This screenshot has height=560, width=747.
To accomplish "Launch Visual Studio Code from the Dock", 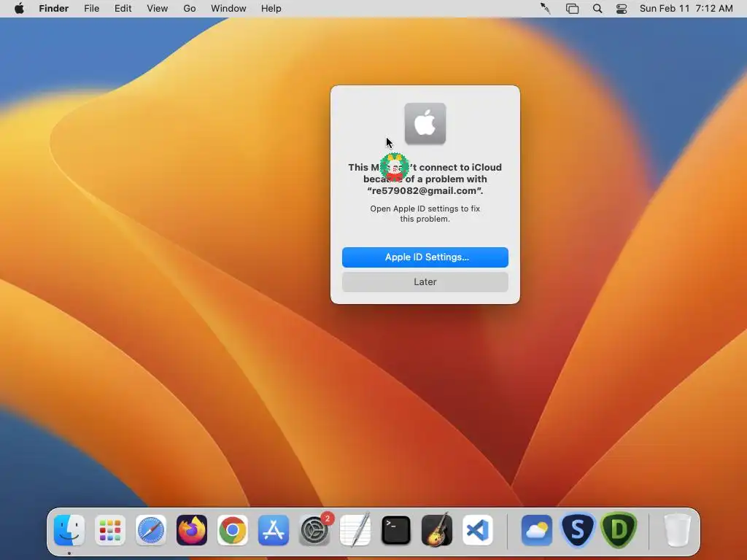I will pos(478,530).
